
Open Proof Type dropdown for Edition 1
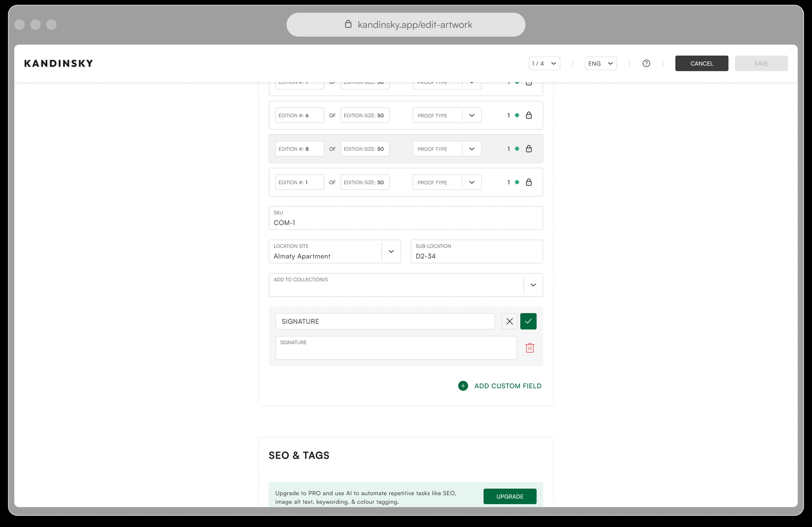pyautogui.click(x=447, y=182)
